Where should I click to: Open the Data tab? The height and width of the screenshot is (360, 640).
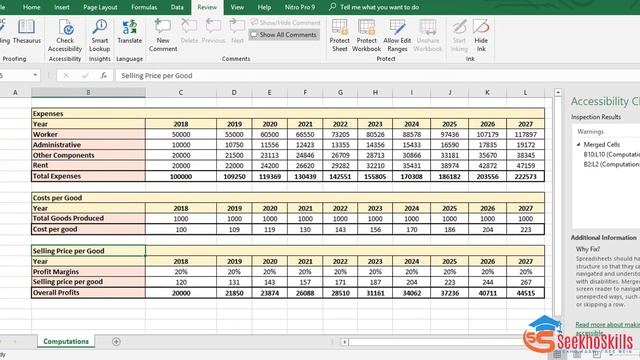(177, 7)
